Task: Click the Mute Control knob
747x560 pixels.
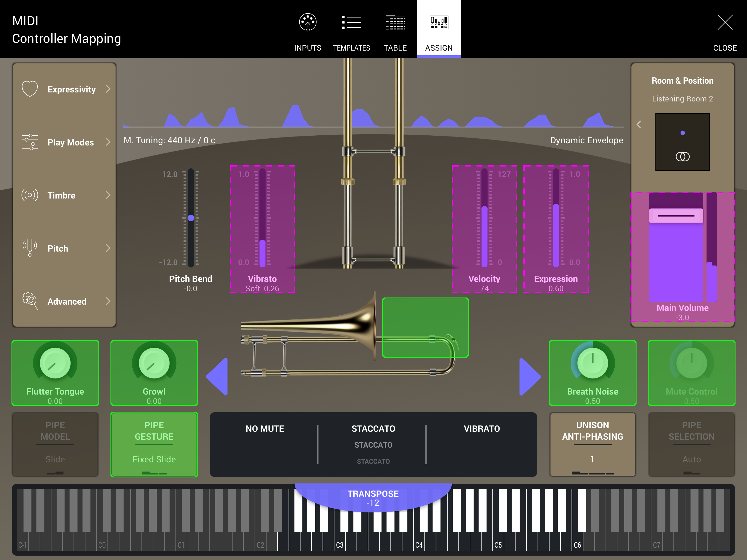Action: [691, 363]
